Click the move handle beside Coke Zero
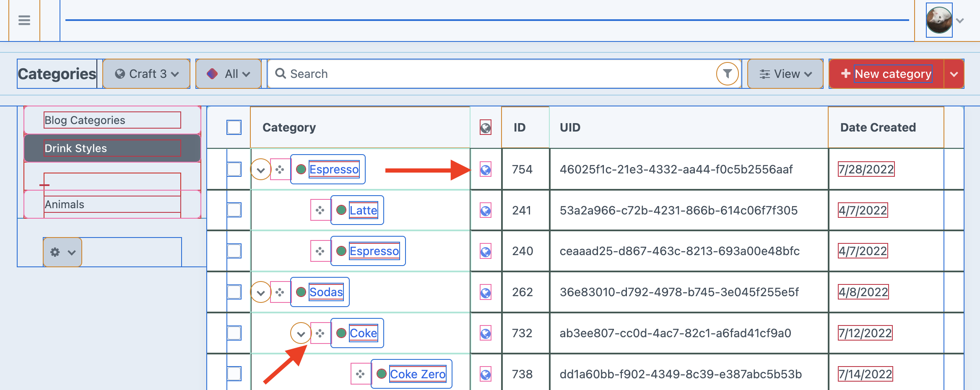 [x=361, y=374]
